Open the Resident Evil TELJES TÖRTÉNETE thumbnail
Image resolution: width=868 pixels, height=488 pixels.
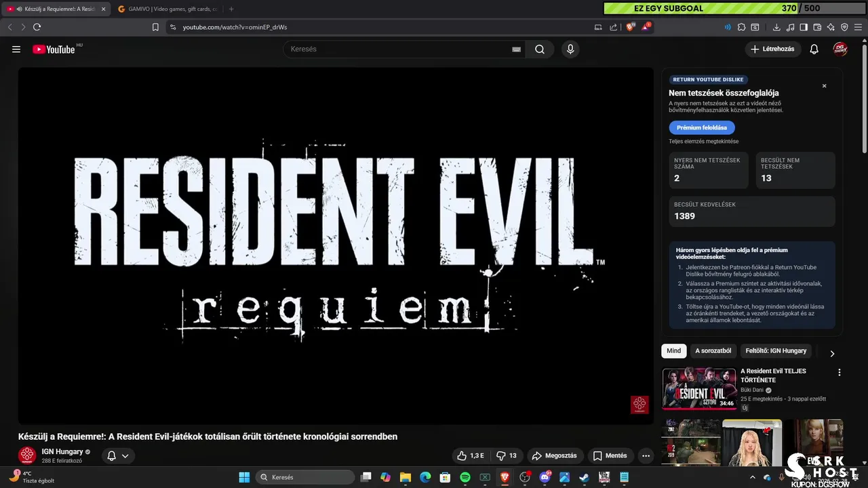699,389
